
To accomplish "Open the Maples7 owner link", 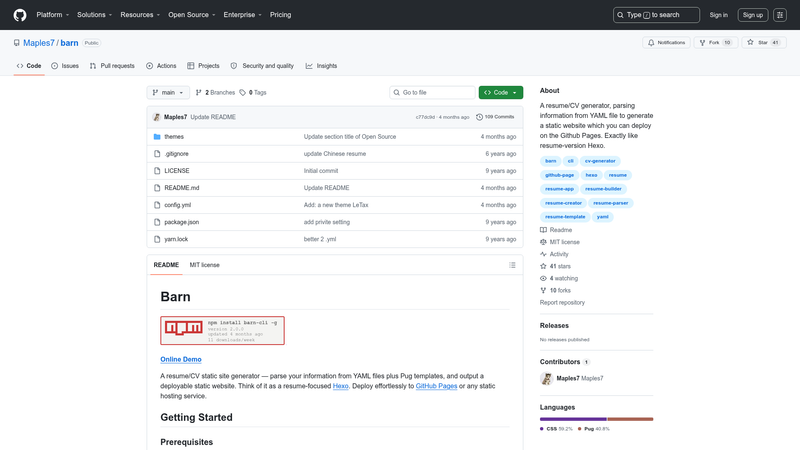I will [39, 43].
